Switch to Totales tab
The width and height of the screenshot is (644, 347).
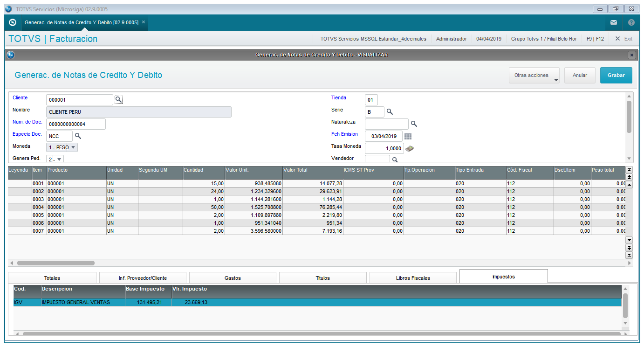pyautogui.click(x=52, y=278)
